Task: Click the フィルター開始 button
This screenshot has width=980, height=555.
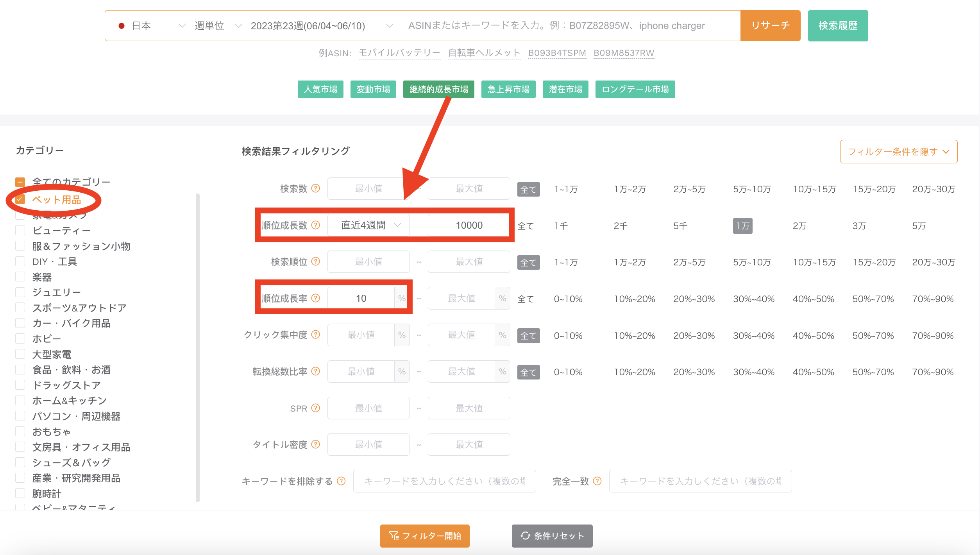Action: click(425, 536)
